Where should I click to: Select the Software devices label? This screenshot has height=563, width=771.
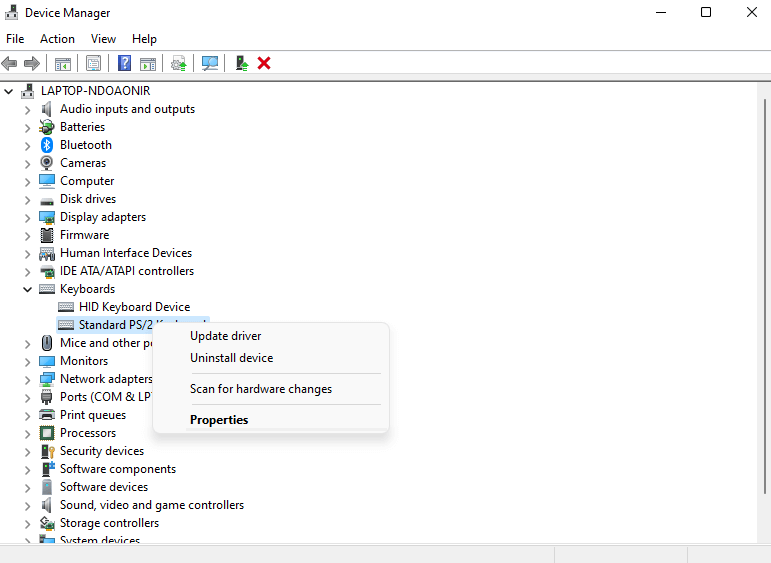click(104, 487)
